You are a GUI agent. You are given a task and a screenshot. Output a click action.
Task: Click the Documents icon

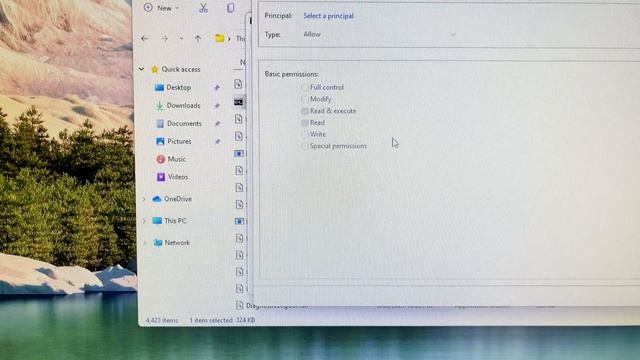pos(160,123)
